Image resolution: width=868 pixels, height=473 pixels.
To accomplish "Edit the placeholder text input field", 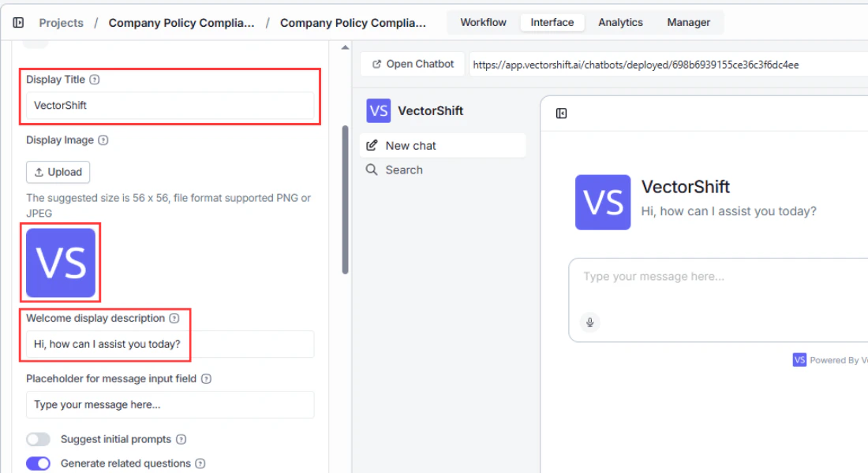I will coord(170,404).
